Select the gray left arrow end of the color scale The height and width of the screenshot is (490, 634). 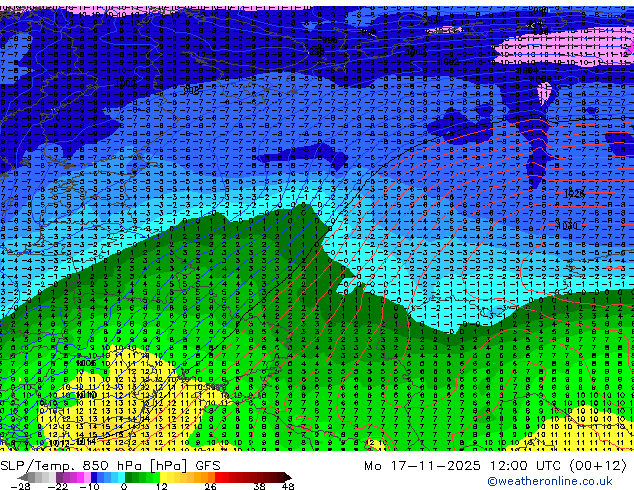pyautogui.click(x=23, y=477)
